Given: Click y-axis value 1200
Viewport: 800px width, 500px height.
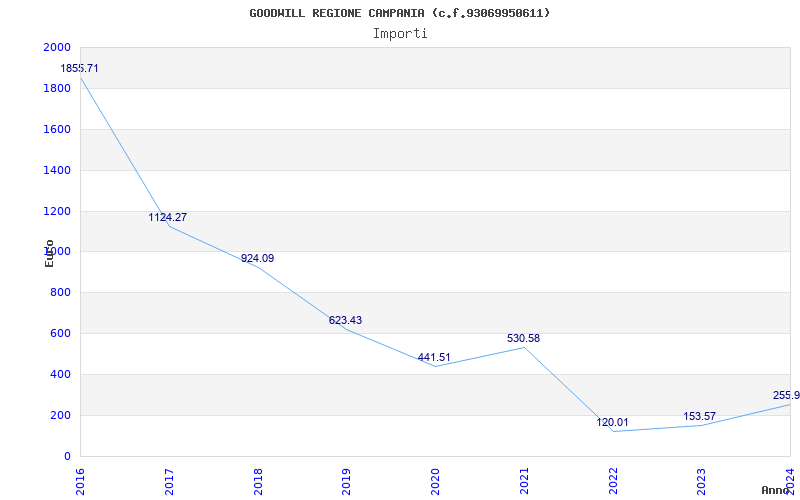Looking at the screenshot, I should [57, 211].
